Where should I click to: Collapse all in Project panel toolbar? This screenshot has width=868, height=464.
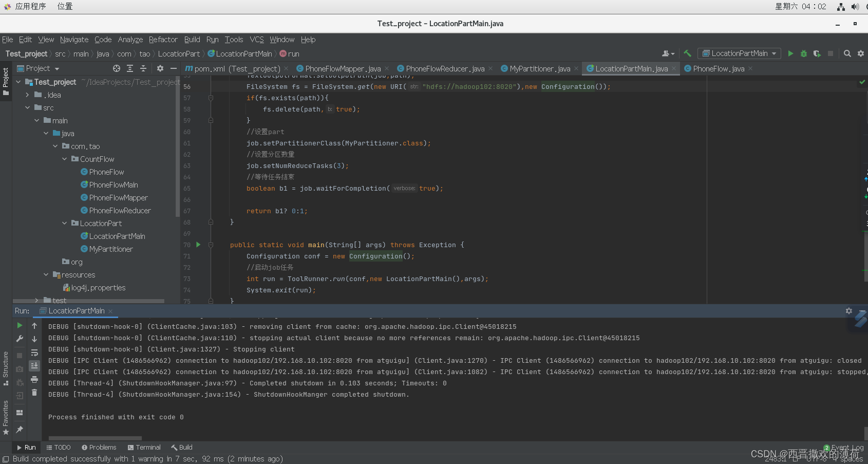click(x=143, y=68)
